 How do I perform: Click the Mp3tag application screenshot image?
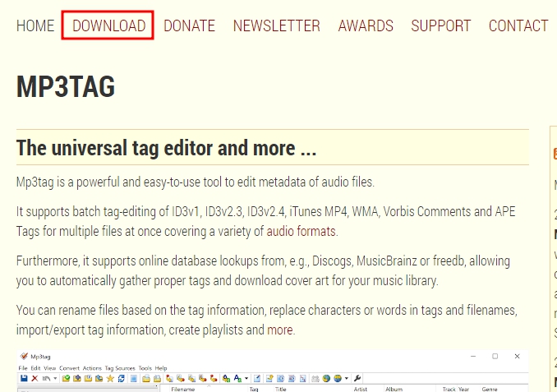tap(273, 371)
